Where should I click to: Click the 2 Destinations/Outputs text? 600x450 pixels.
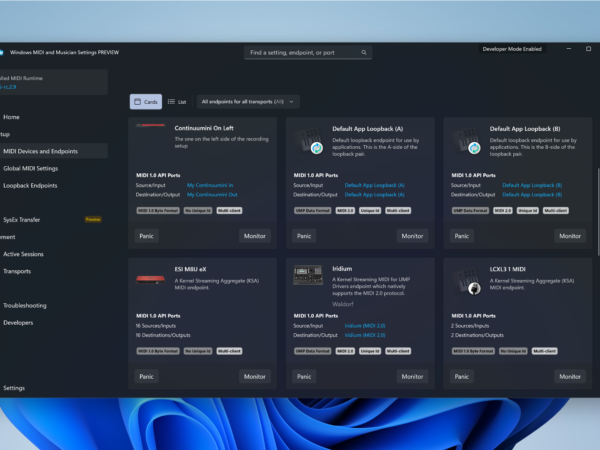[x=477, y=335]
